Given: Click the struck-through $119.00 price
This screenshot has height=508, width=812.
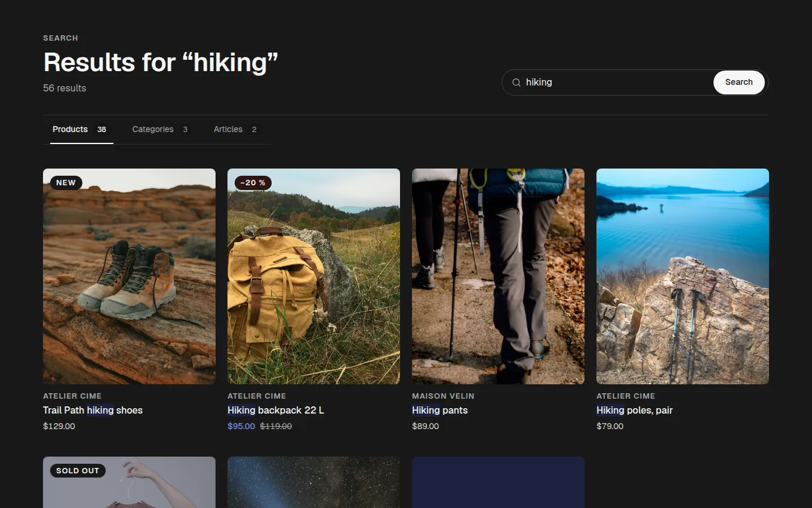Looking at the screenshot, I should coord(276,426).
